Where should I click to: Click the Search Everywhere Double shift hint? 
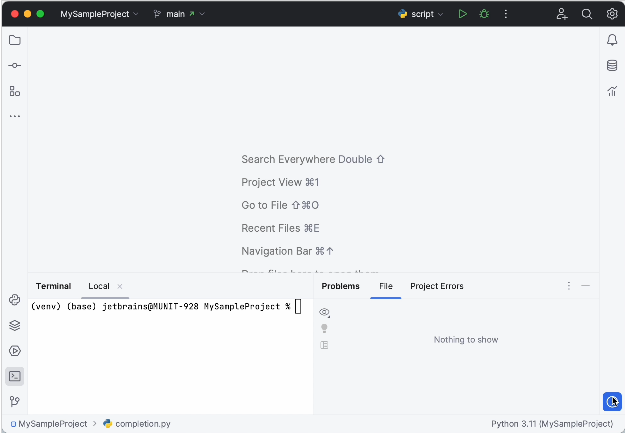click(313, 159)
